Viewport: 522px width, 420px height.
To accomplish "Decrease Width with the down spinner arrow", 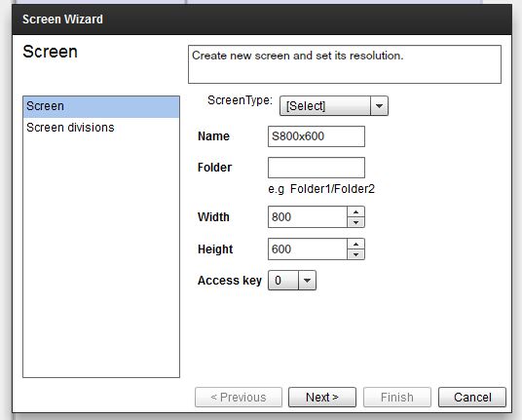I will click(355, 222).
